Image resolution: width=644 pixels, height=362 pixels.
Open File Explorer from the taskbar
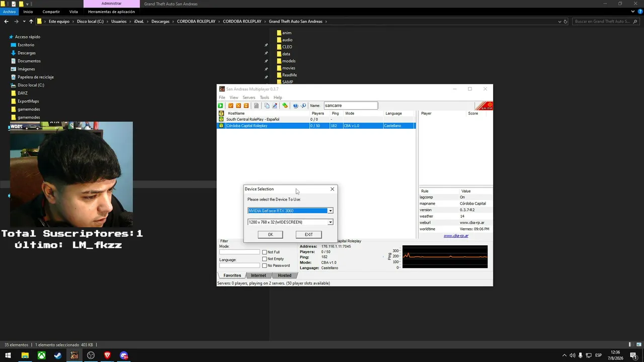[25, 355]
